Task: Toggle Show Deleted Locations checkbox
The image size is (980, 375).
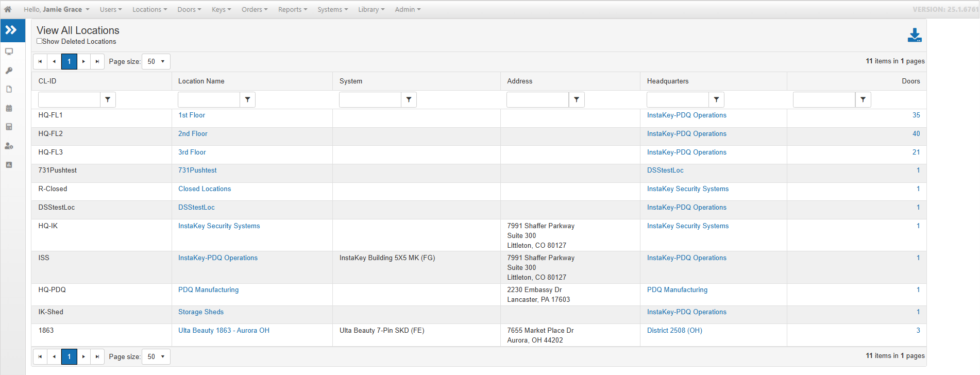Action: click(x=39, y=41)
